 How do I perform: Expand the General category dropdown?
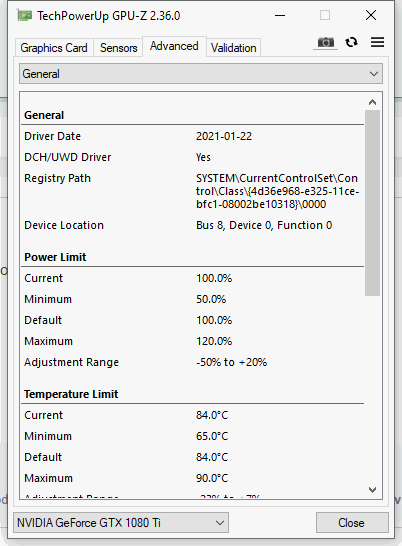[201, 74]
